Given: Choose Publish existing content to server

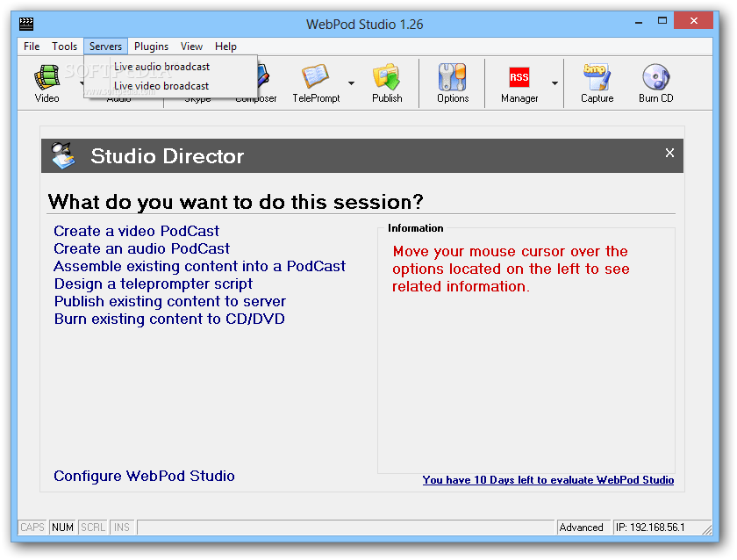Looking at the screenshot, I should 169,301.
